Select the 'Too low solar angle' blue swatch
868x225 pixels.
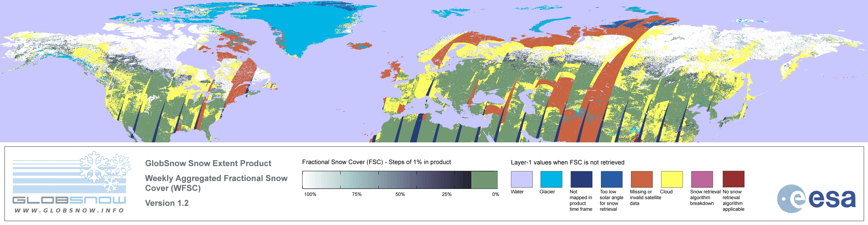pos(612,179)
